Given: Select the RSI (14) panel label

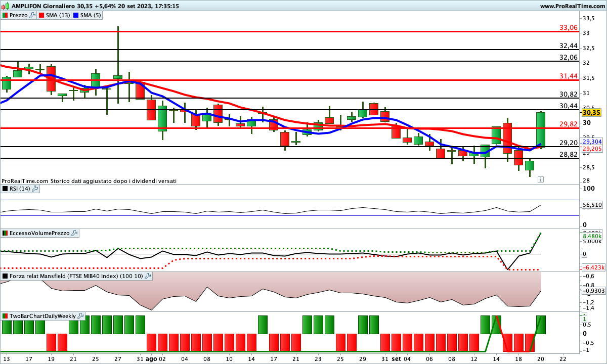Looking at the screenshot, I should point(20,189).
